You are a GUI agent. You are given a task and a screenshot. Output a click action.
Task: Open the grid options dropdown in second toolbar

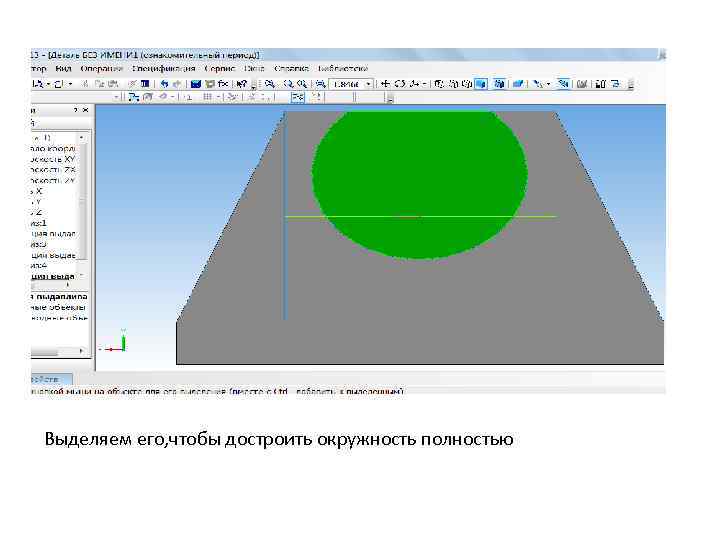coord(218,97)
